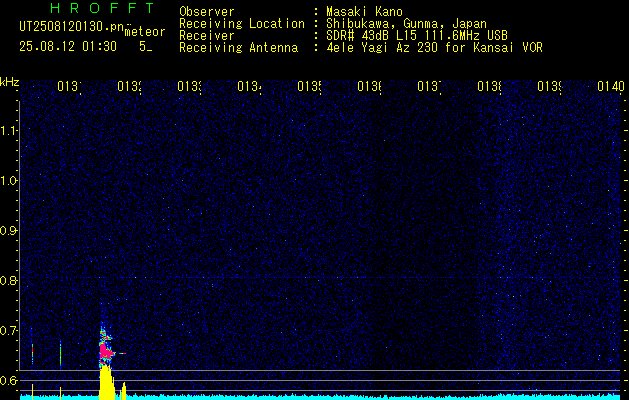Click the 1.1 kHz frequency label

coord(9,130)
